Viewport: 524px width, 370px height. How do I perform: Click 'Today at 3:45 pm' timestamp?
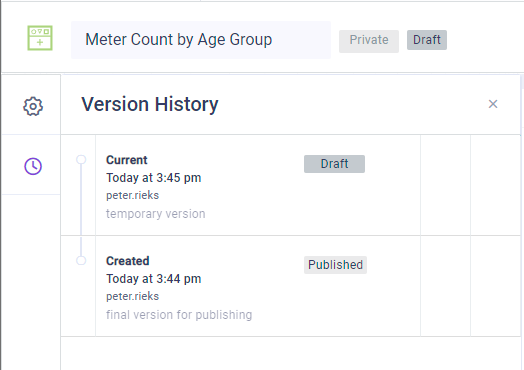coord(153,178)
